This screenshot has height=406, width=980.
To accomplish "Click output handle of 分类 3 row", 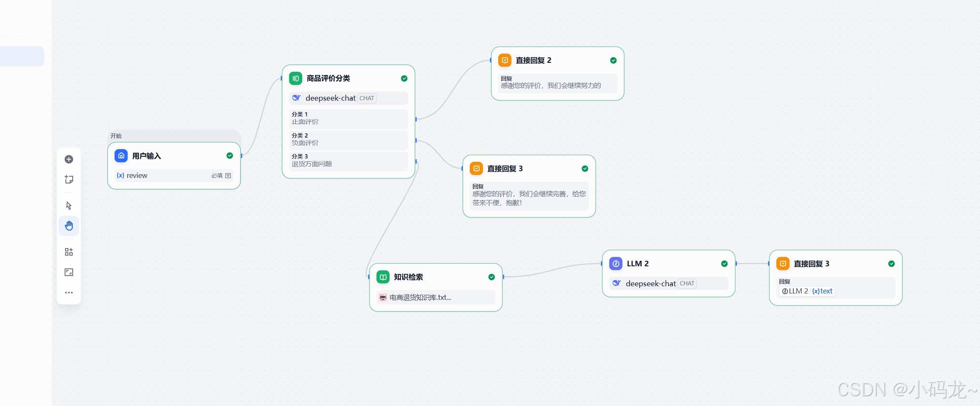I will 416,161.
